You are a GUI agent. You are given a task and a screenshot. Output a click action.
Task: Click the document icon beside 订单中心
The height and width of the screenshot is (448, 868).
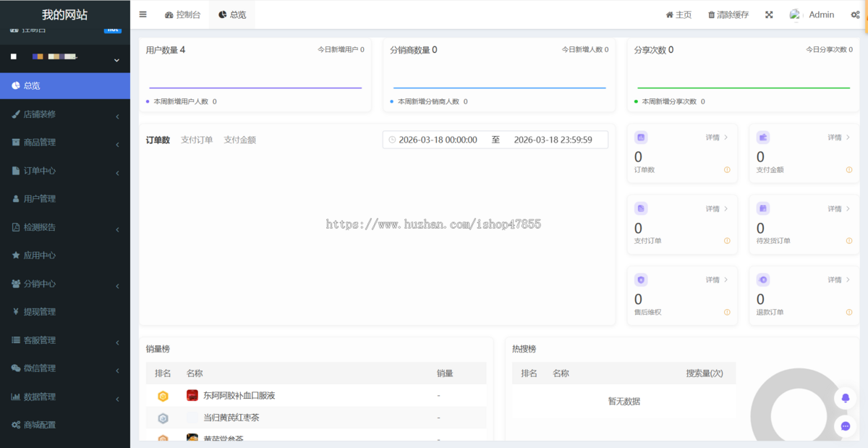pyautogui.click(x=16, y=171)
